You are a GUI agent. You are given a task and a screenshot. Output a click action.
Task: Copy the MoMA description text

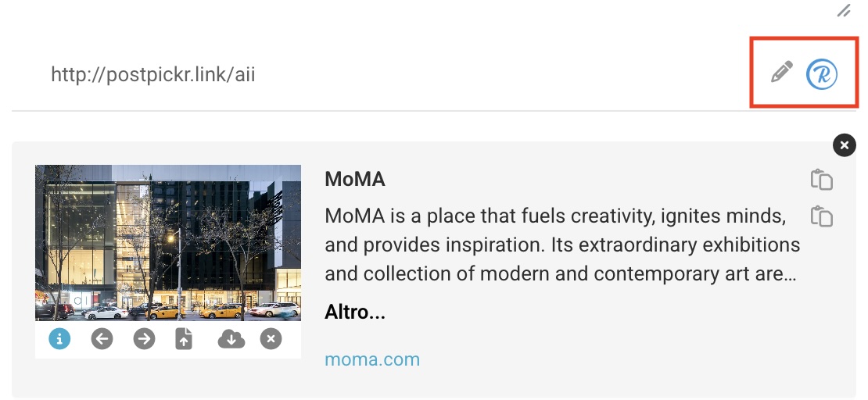tap(821, 216)
